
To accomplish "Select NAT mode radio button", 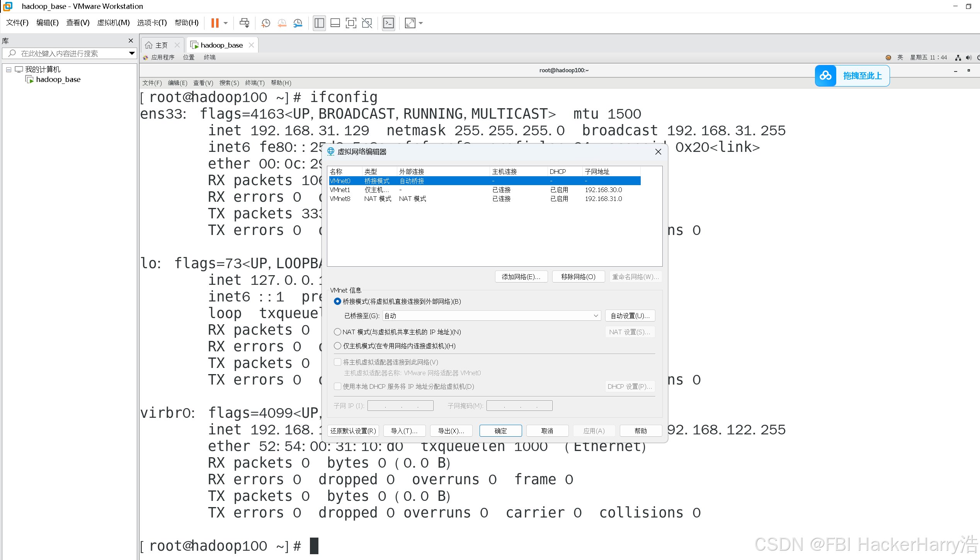I will click(337, 332).
